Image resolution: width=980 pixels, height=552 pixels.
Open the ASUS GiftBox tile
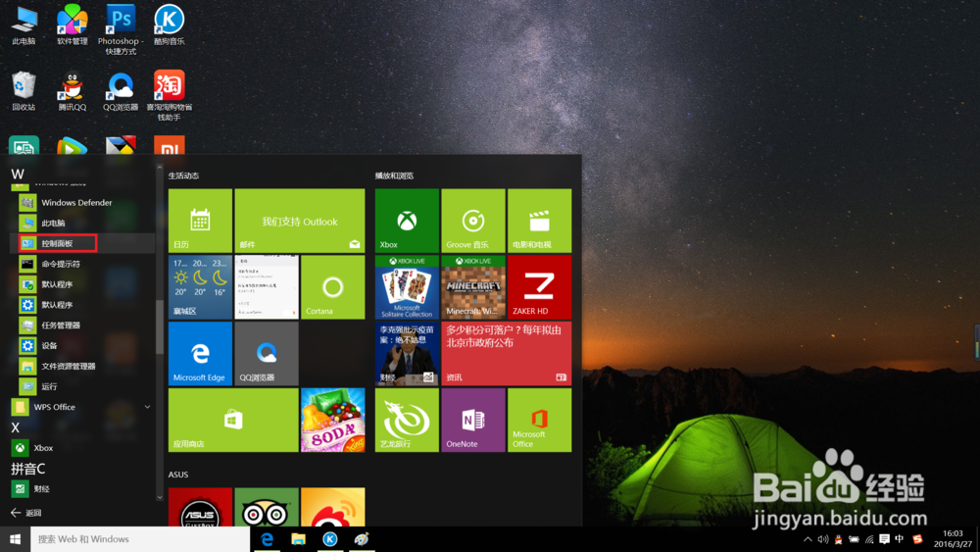[x=200, y=507]
